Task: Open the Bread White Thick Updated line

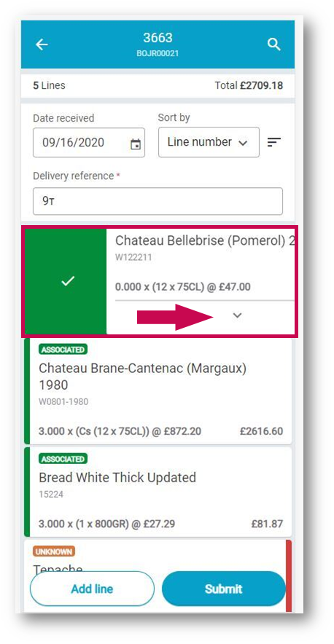Action: [x=158, y=492]
